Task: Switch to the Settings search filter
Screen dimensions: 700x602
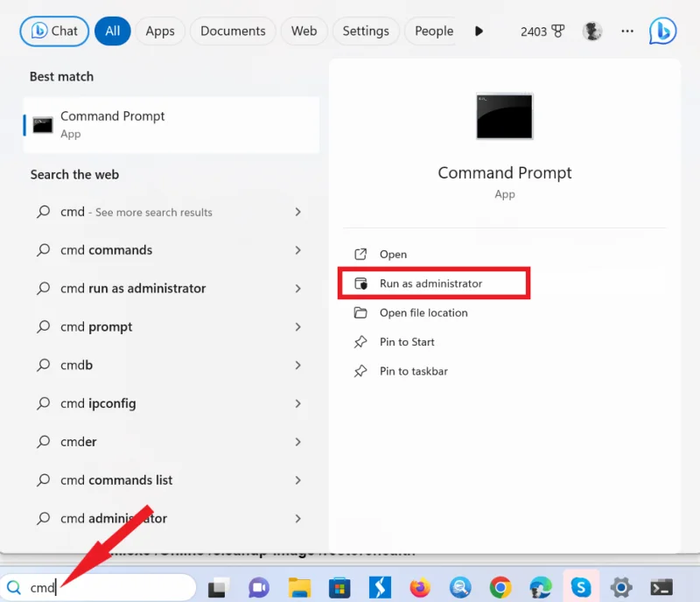Action: pos(366,31)
